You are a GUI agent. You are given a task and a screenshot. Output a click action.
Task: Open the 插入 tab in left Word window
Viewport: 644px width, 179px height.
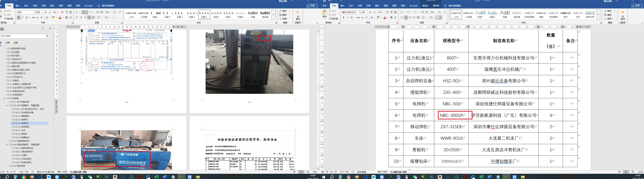(17, 6)
